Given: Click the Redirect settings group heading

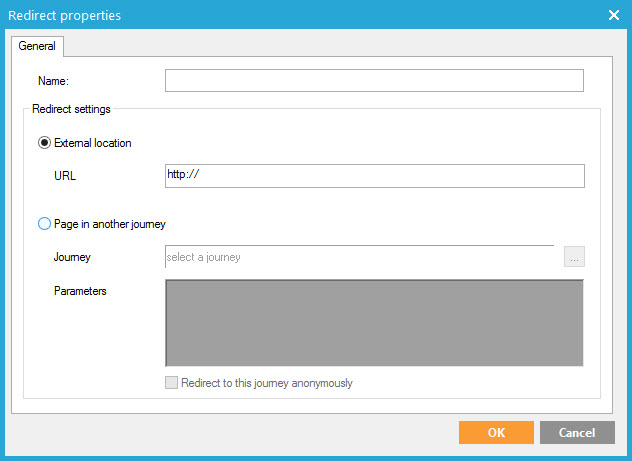Looking at the screenshot, I should (71, 109).
